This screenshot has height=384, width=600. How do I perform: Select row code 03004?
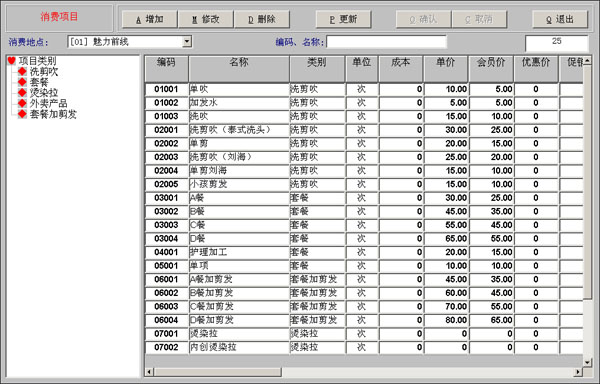(166, 239)
